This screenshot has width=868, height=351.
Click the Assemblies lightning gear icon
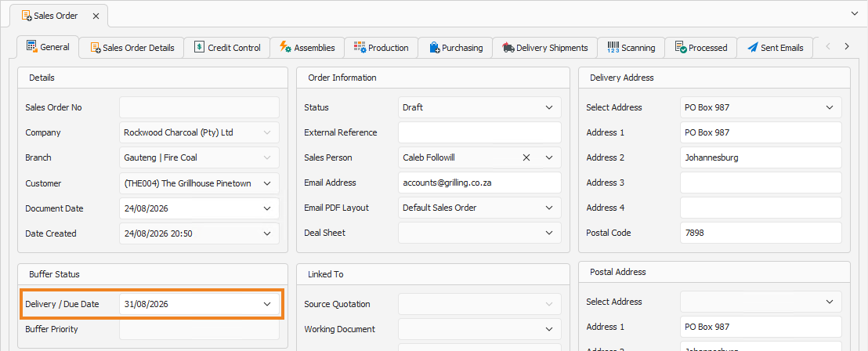285,48
